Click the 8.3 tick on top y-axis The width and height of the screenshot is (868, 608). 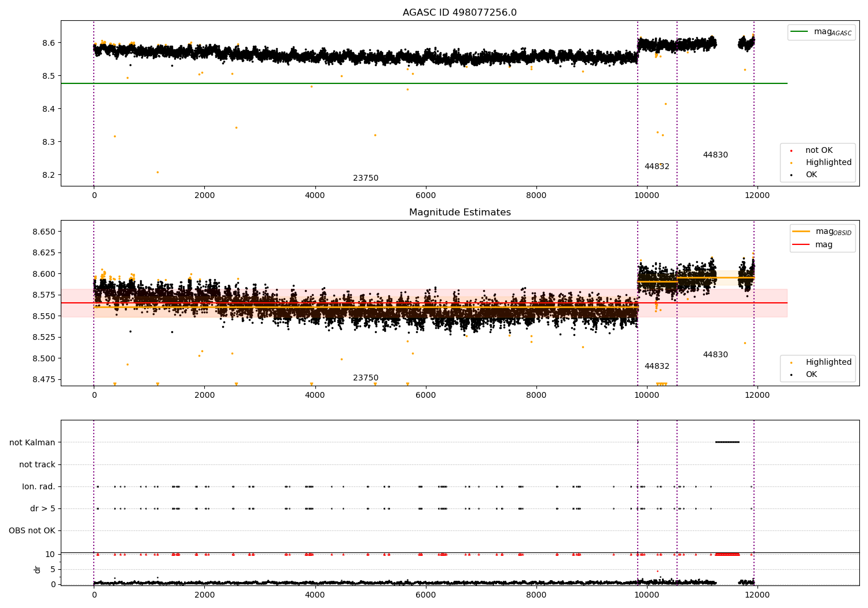pos(50,142)
